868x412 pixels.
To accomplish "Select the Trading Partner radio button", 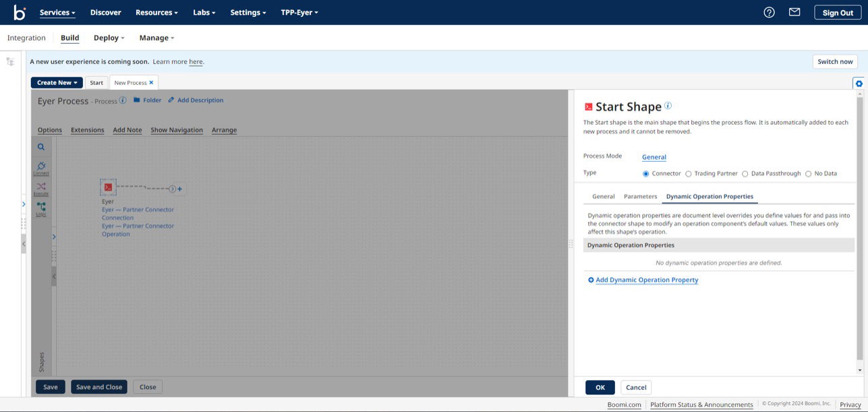I will pyautogui.click(x=688, y=173).
